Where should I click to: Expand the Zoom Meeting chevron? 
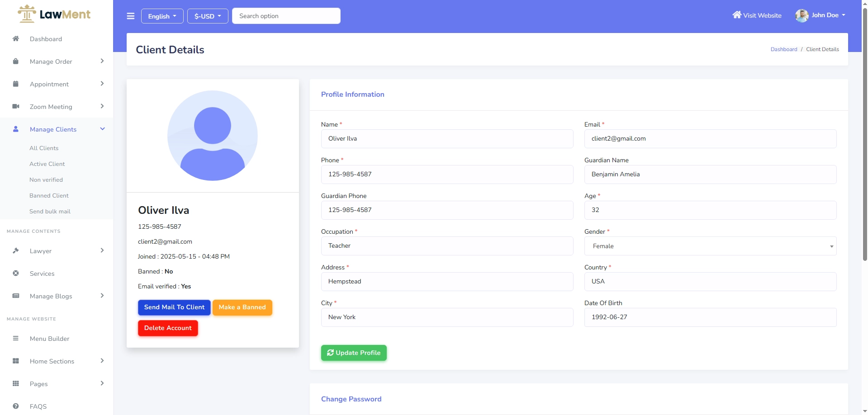point(102,106)
